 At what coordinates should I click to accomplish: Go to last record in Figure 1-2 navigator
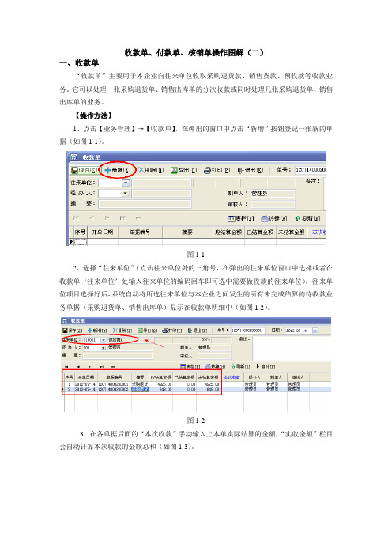pyautogui.click(x=101, y=367)
